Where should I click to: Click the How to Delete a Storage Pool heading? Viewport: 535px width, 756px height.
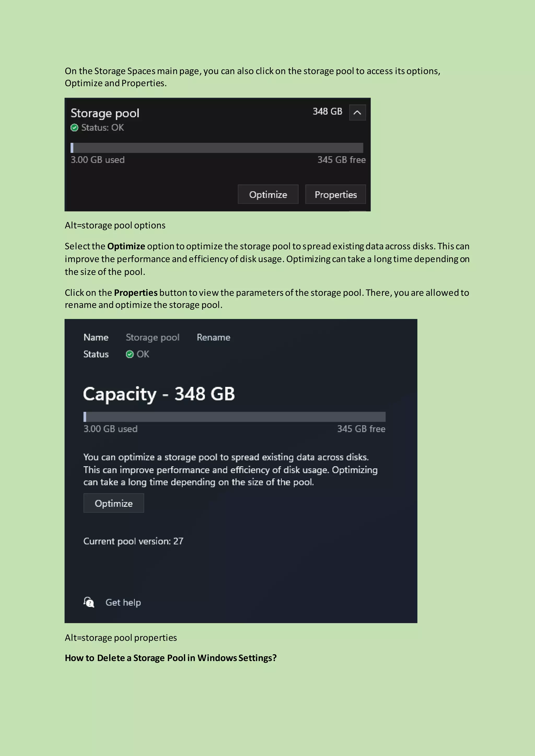pyautogui.click(x=170, y=658)
